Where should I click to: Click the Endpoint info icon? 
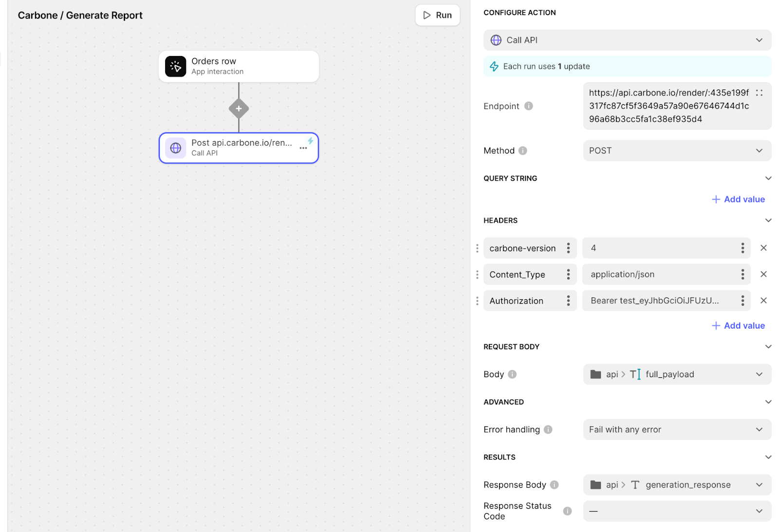pyautogui.click(x=529, y=106)
